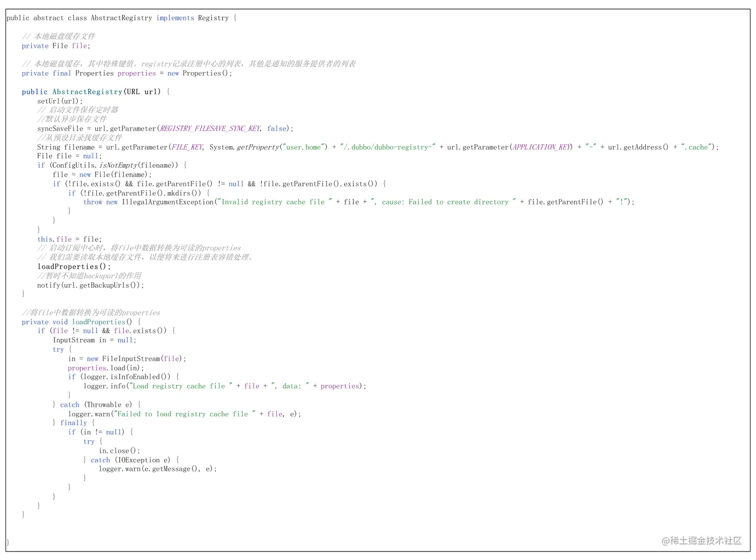
Task: Click the string "Failed to load registry cache file "
Action: coord(184,414)
